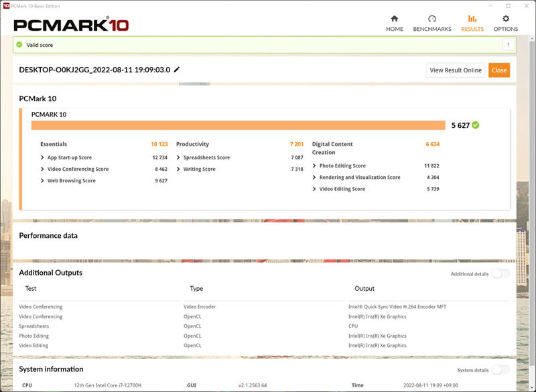The height and width of the screenshot is (392, 536).
Task: Click the result name DESKTOP-O0KJ2GG text
Action: [94, 70]
